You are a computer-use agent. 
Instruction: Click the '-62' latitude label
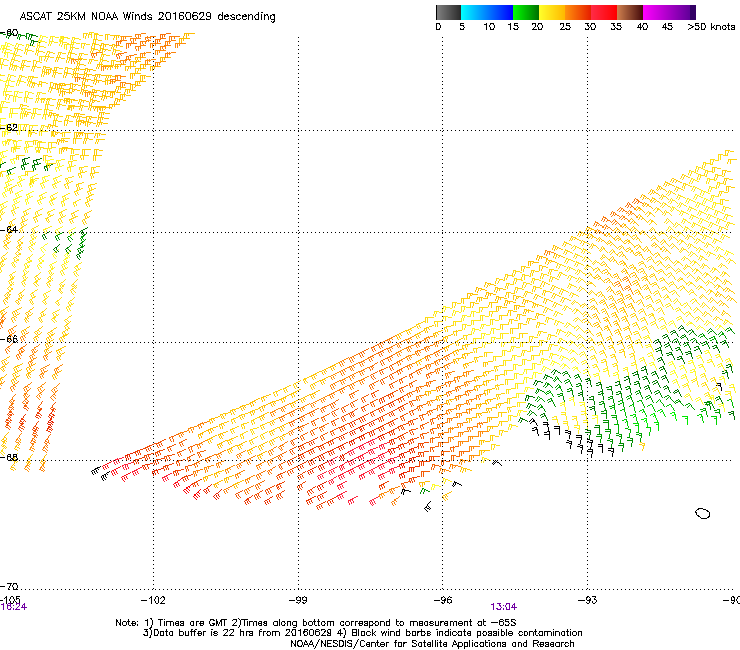point(9,128)
